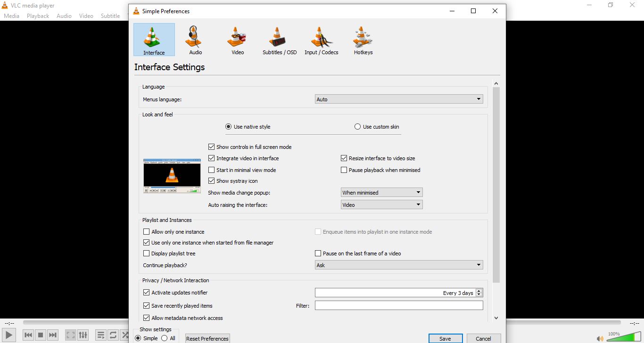The height and width of the screenshot is (343, 644).
Task: Open the Menus language dropdown
Action: (399, 99)
